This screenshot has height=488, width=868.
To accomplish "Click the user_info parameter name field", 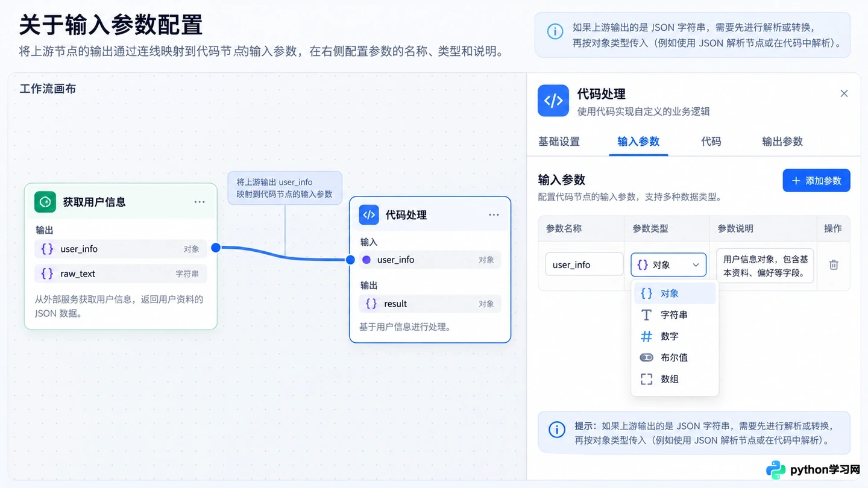I will coord(584,264).
